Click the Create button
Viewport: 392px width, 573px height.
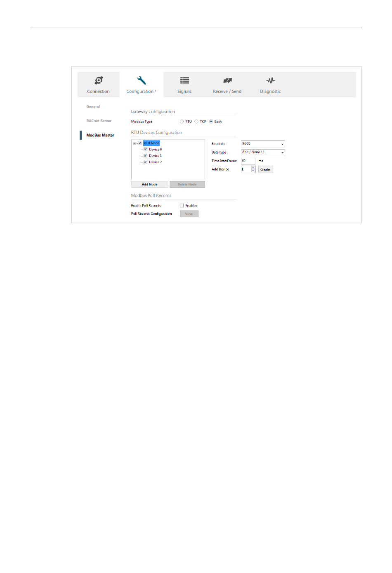(x=265, y=169)
